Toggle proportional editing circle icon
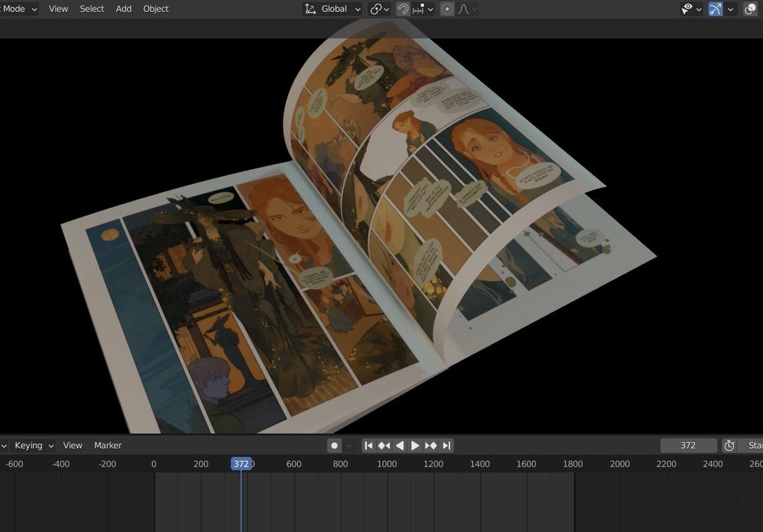This screenshot has width=763, height=532. point(448,9)
